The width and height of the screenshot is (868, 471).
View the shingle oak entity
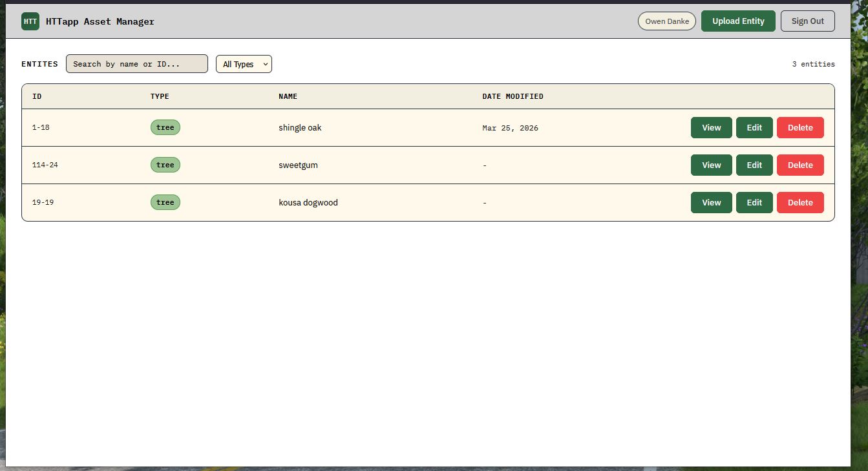(711, 128)
